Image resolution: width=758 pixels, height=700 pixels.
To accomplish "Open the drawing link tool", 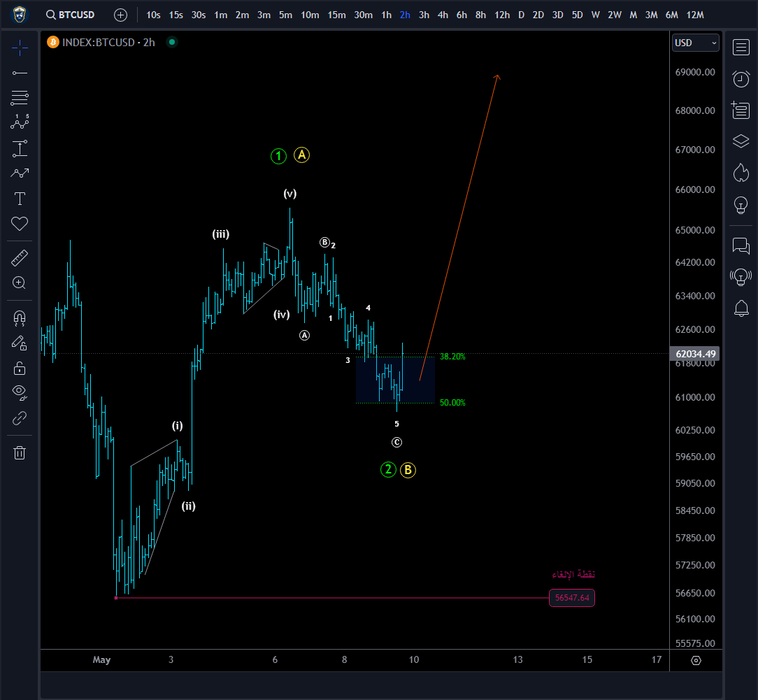I will tap(20, 418).
